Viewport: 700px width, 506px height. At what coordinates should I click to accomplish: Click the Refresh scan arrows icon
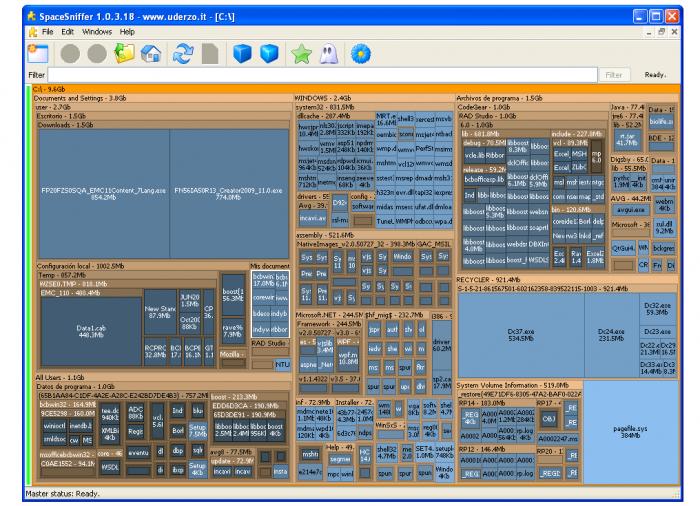tap(183, 54)
